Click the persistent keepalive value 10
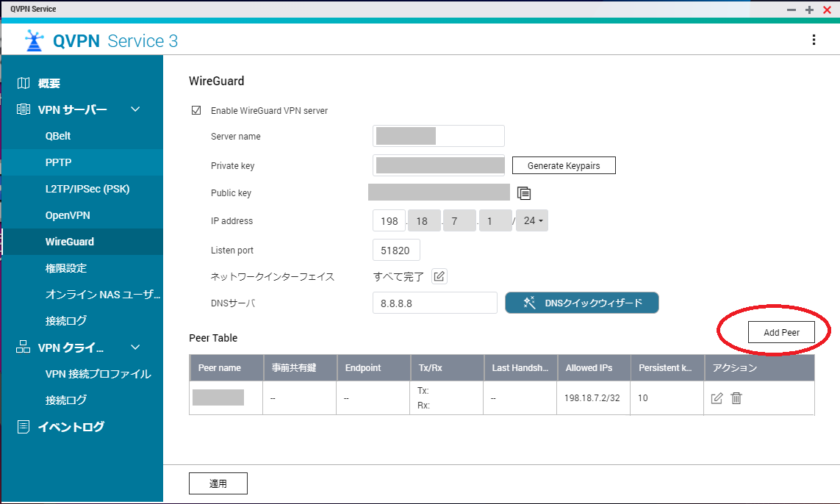 [x=643, y=398]
